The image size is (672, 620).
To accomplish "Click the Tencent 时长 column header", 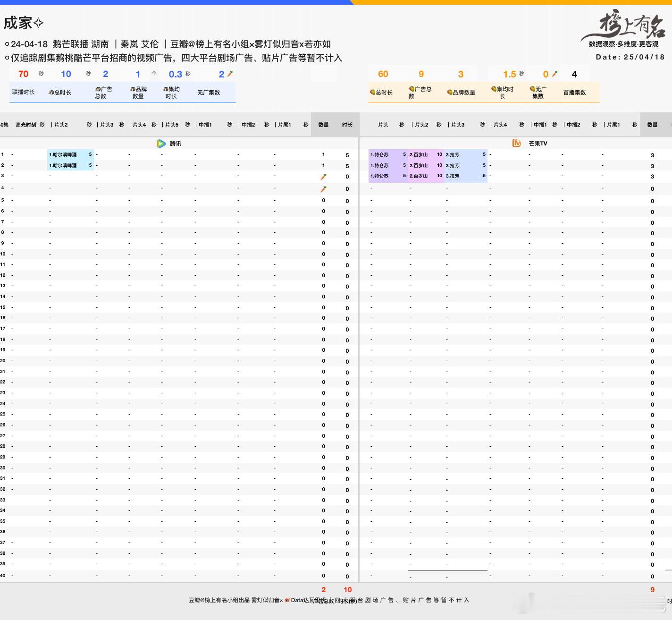I will pyautogui.click(x=347, y=125).
